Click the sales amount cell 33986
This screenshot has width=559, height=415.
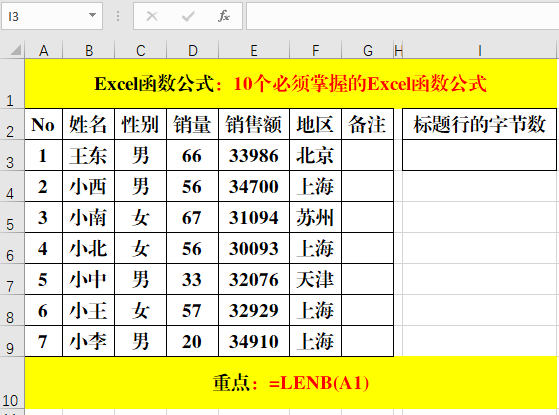click(x=254, y=155)
